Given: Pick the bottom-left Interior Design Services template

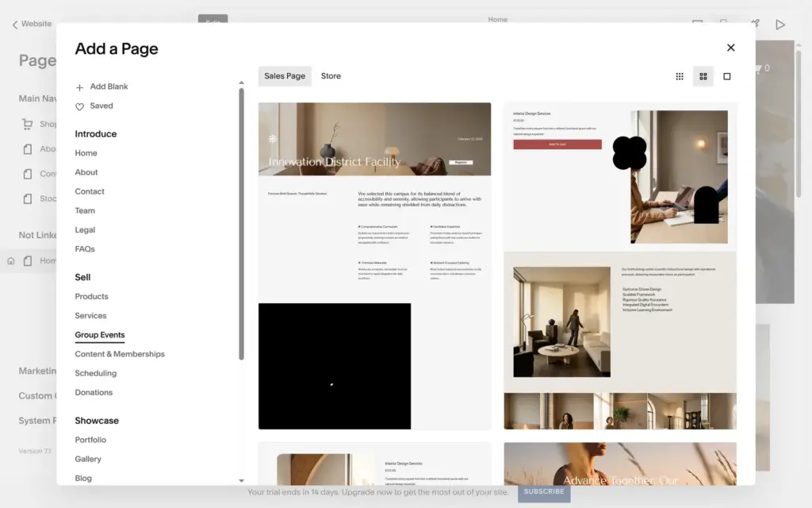Looking at the screenshot, I should click(374, 464).
